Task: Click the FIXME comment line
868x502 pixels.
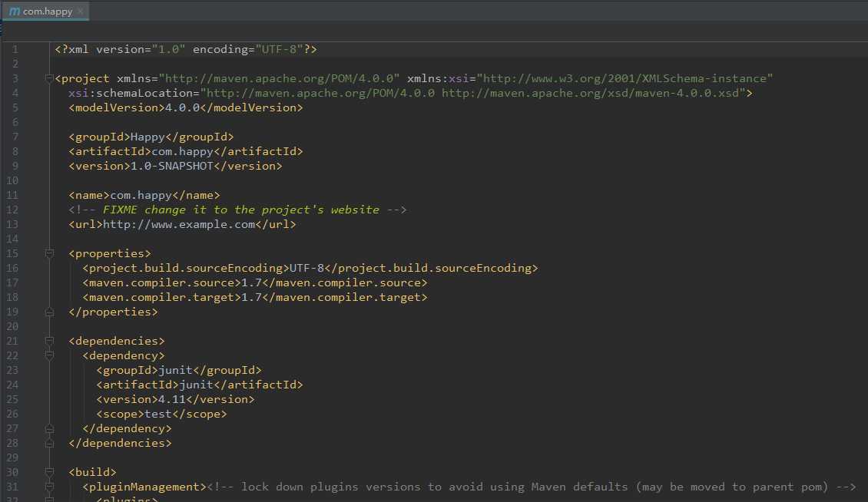Action: pyautogui.click(x=237, y=210)
